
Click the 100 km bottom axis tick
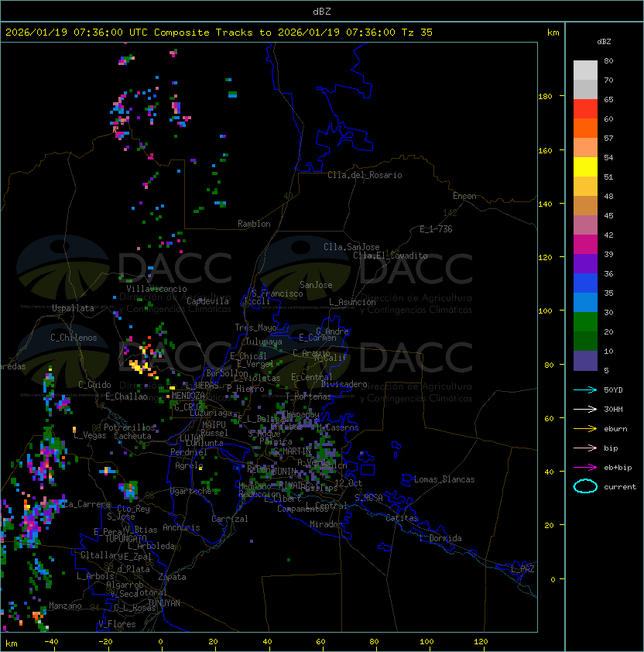[426, 642]
